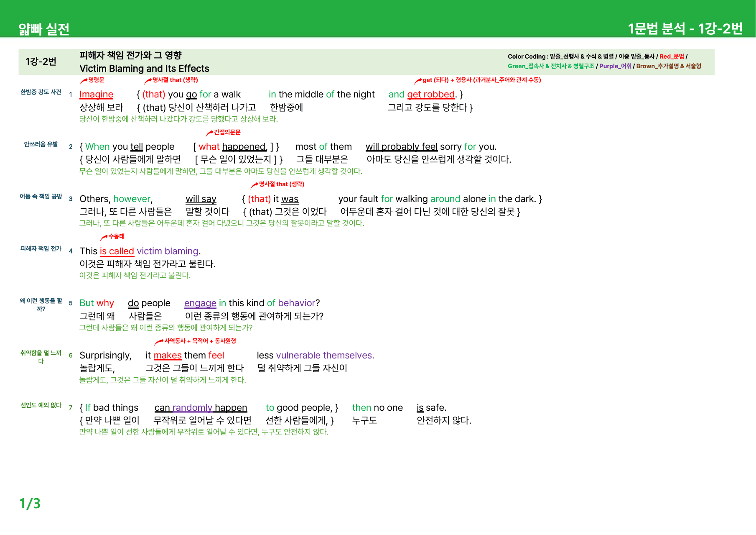
Task: Click the 'Brown_추가설명 & 서술형' legend entry
Action: tap(669, 66)
